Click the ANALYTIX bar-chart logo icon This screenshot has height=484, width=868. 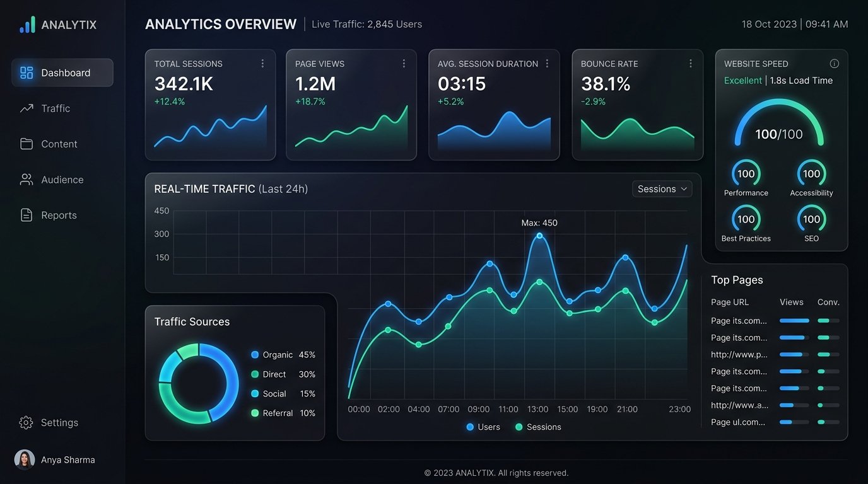point(27,25)
